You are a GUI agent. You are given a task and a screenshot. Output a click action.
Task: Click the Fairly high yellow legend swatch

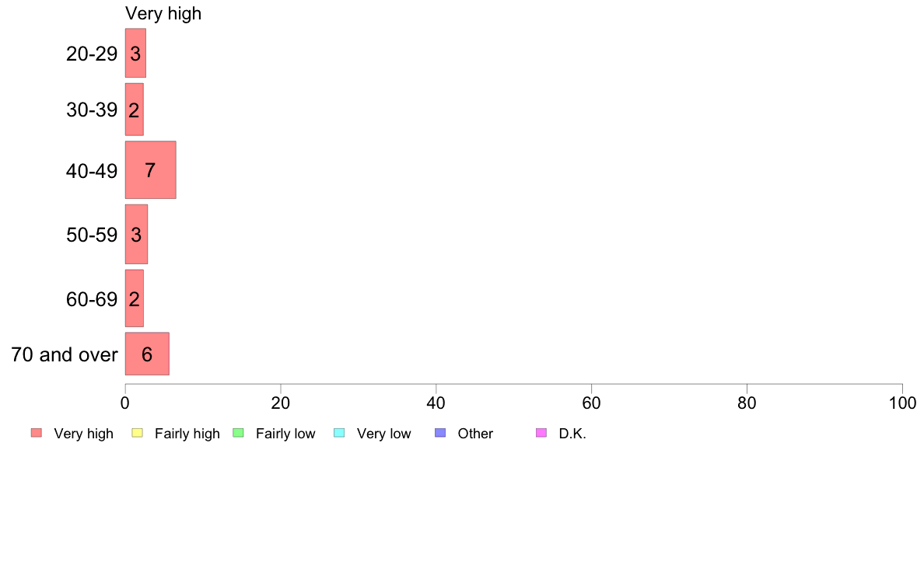click(138, 433)
